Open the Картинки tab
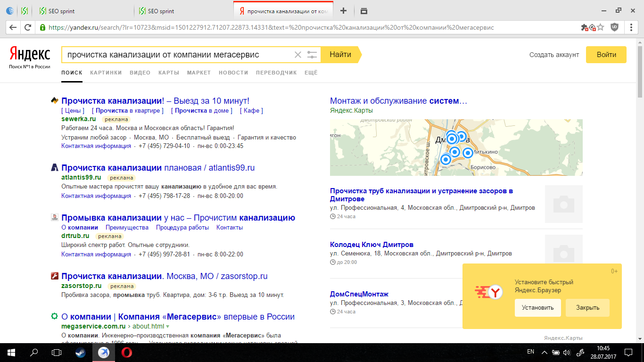The height and width of the screenshot is (362, 644). click(x=106, y=73)
